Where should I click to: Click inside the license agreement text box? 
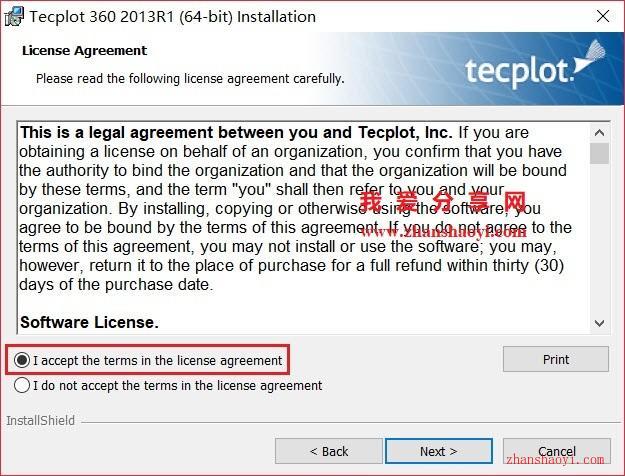coord(303,227)
